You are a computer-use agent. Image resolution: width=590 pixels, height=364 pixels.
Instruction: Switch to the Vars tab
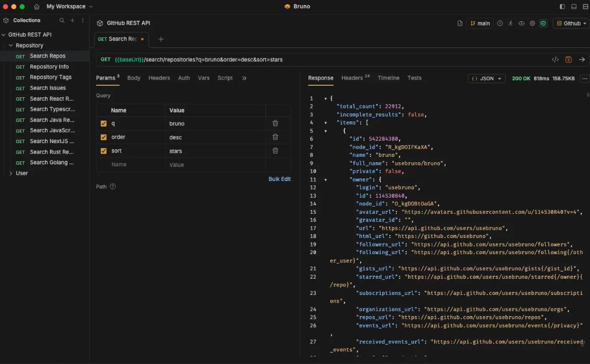(204, 78)
